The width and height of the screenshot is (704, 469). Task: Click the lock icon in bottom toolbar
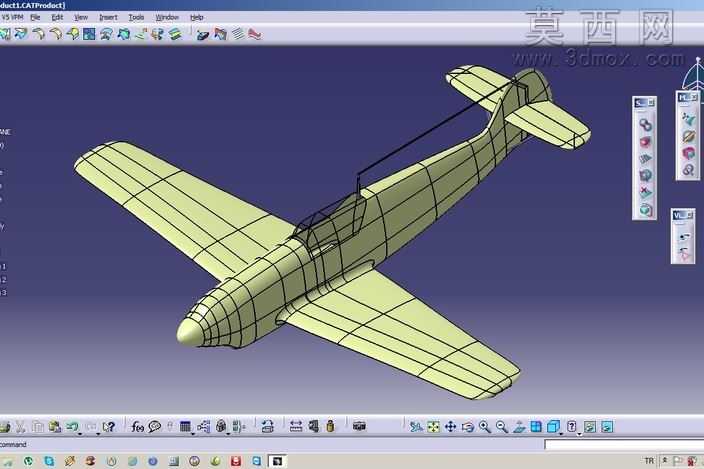221,426
